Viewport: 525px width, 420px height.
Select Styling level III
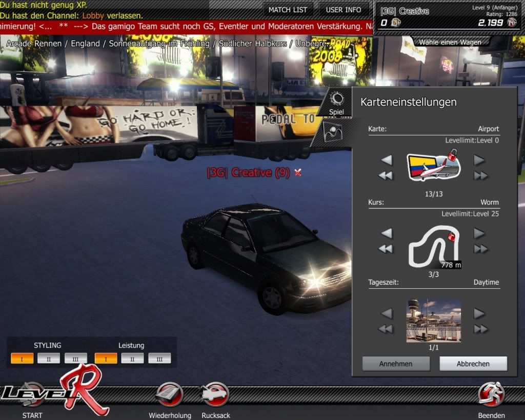pyautogui.click(x=76, y=358)
